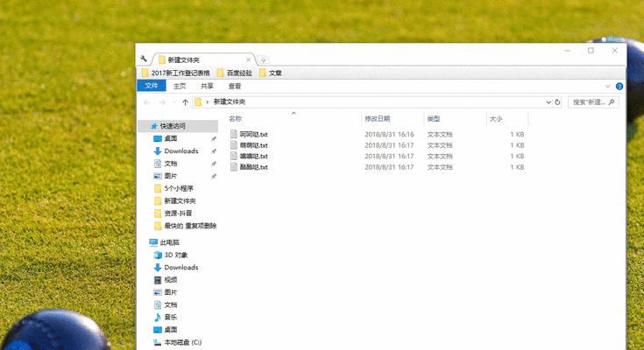The image size is (644, 350).
Task: Expand the address bar path chevron
Action: [x=207, y=101]
